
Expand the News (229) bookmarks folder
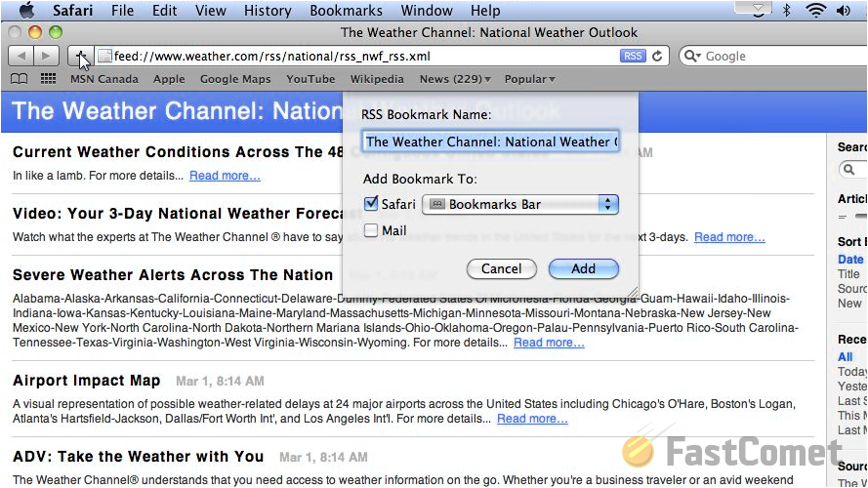pos(455,79)
